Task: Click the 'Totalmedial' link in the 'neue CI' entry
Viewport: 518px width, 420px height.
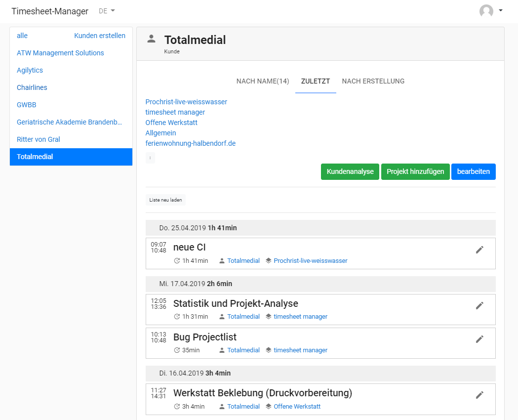Action: tap(243, 261)
